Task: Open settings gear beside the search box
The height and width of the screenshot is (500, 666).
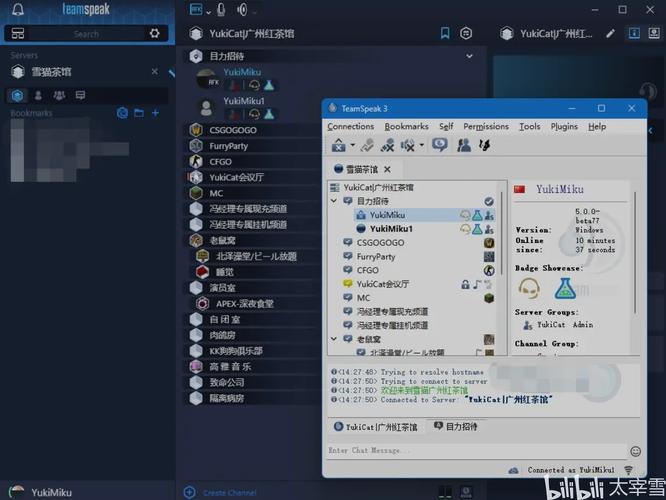Action: point(154,33)
